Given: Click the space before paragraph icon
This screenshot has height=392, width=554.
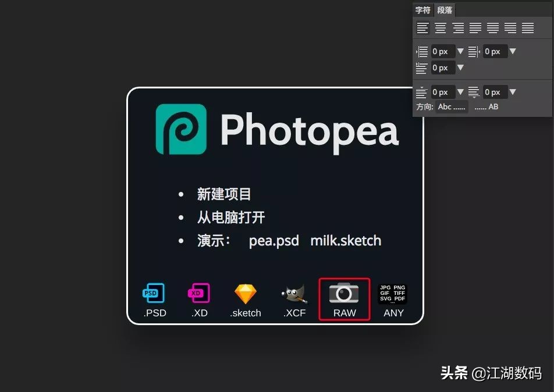Looking at the screenshot, I should (x=421, y=92).
